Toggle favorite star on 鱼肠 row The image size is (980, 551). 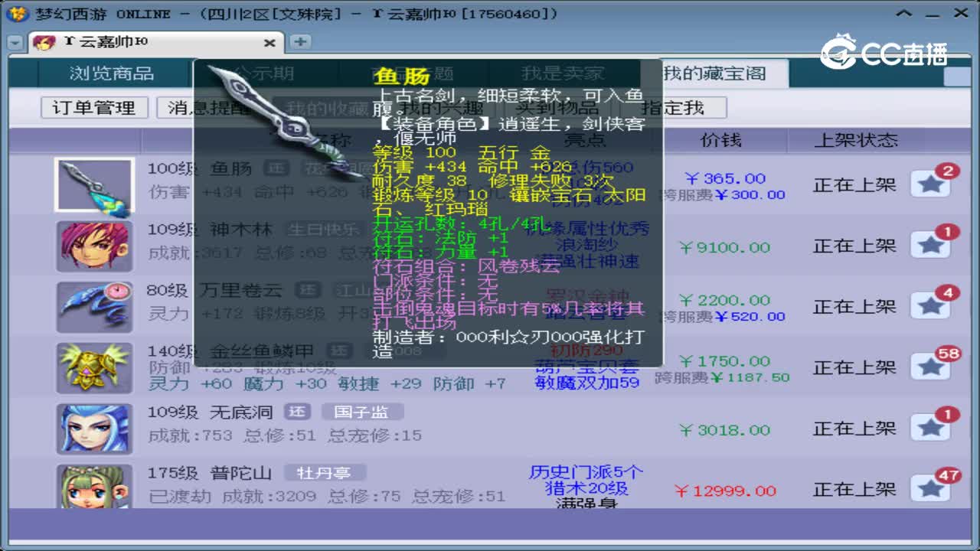pyautogui.click(x=930, y=184)
